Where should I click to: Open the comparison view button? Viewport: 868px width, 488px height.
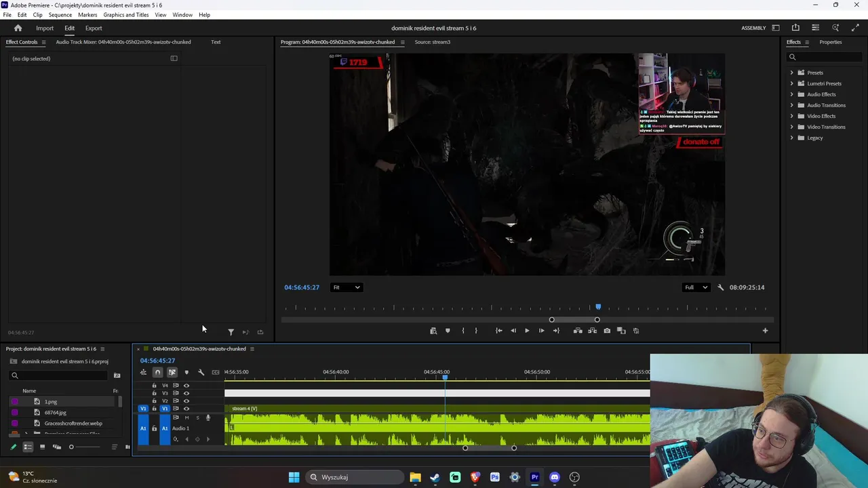pyautogui.click(x=621, y=331)
